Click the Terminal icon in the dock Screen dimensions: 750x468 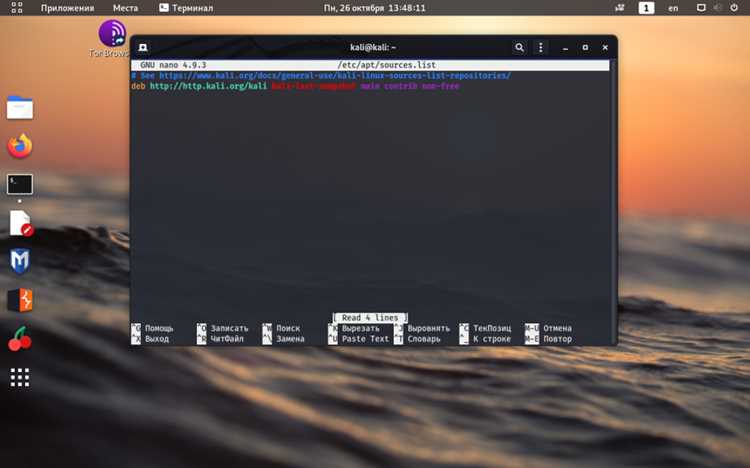pos(20,184)
